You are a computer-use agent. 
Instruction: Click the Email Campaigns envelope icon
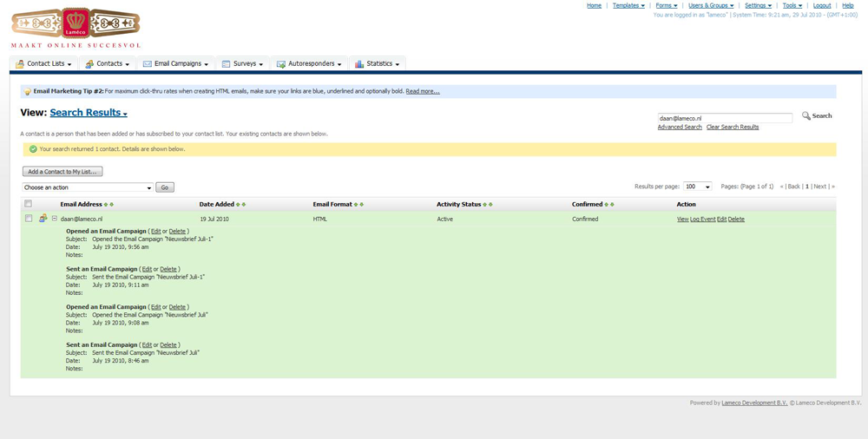pyautogui.click(x=148, y=64)
